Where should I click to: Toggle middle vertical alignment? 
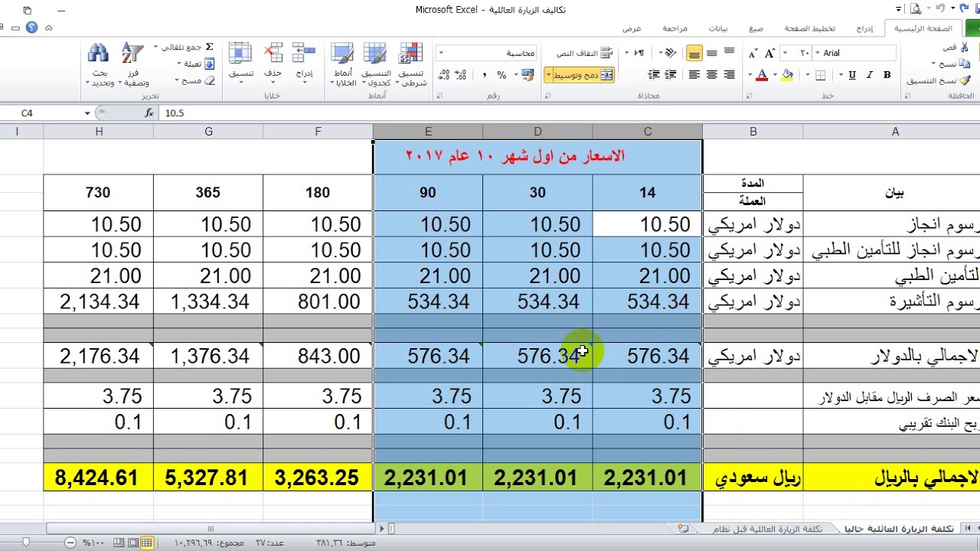tap(712, 53)
